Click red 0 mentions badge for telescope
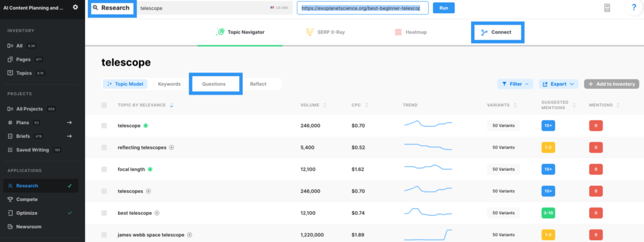The height and width of the screenshot is (242, 644). (596, 125)
